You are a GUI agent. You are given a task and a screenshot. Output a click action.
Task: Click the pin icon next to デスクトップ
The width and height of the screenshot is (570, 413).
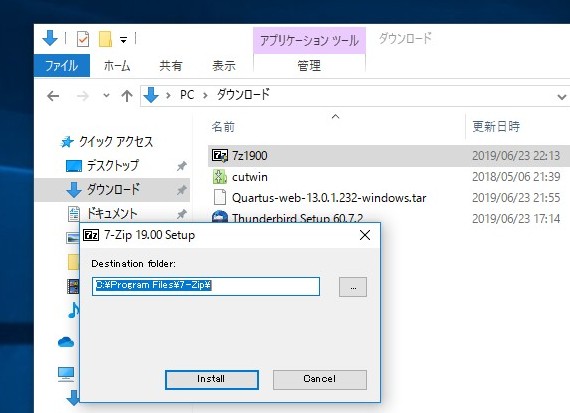click(x=181, y=166)
